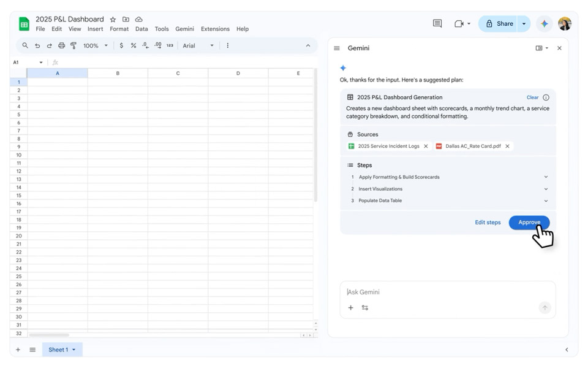Open the user account avatar
The height and width of the screenshot is (368, 588).
click(564, 24)
